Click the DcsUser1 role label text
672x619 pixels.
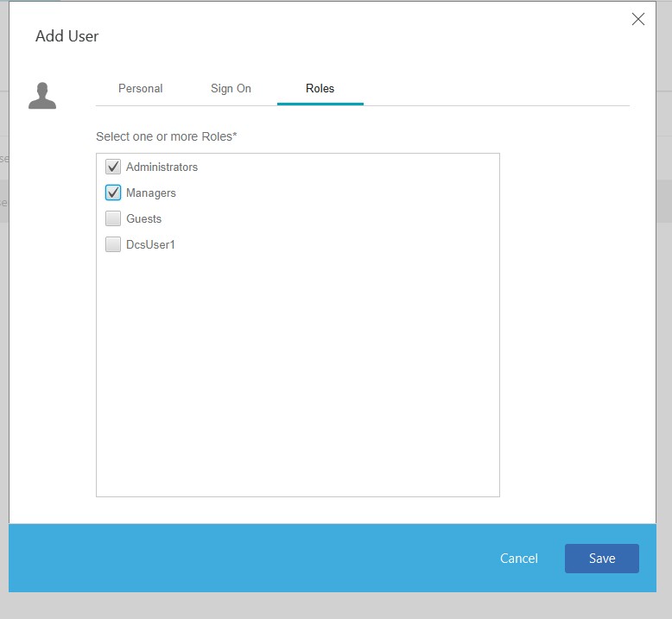[x=150, y=244]
